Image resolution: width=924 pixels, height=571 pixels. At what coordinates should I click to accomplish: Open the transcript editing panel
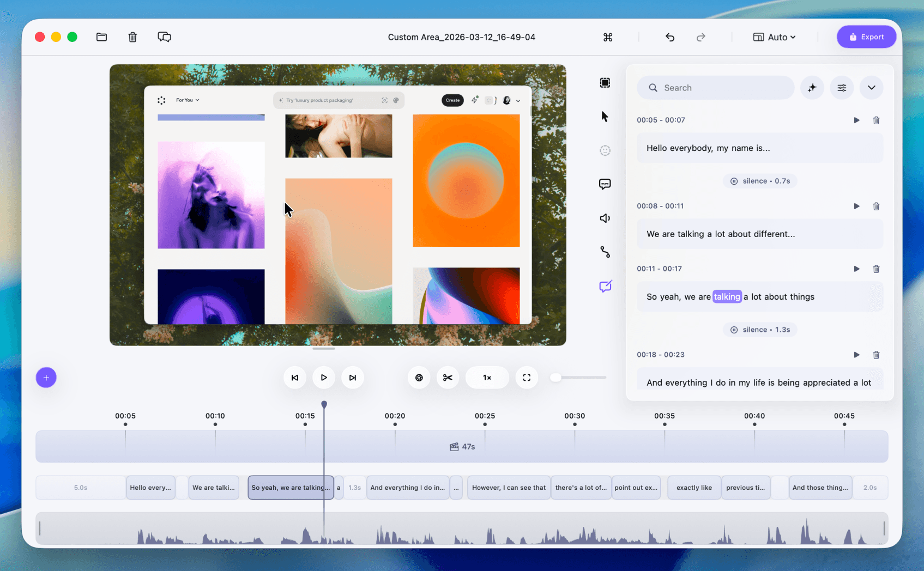click(605, 286)
